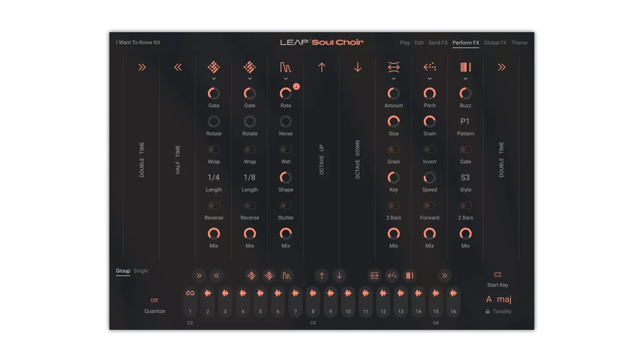Image resolution: width=644 pixels, height=362 pixels.
Task: Enable the Grain switch under Size
Action: 394,150
